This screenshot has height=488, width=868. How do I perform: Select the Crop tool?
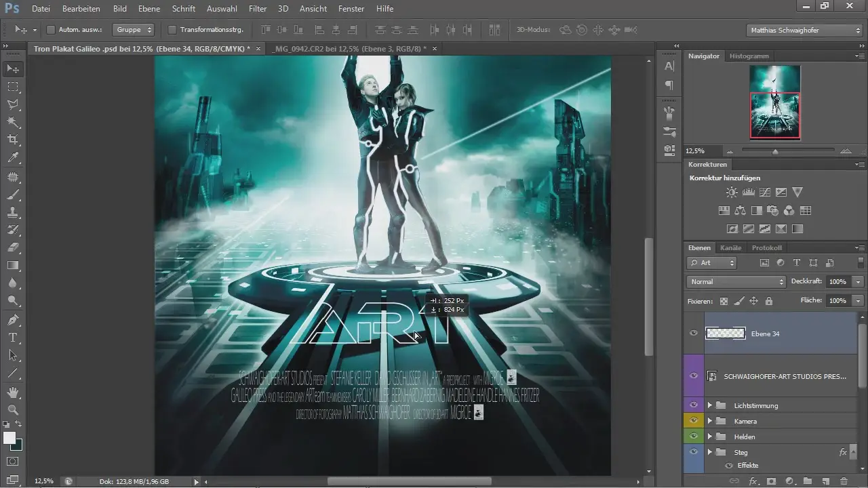pos(13,140)
